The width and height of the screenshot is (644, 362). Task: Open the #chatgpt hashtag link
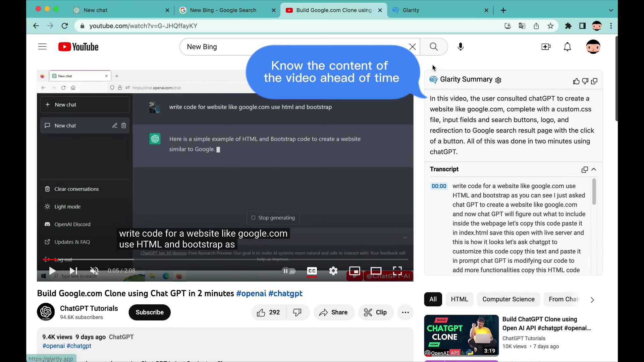(x=79, y=346)
